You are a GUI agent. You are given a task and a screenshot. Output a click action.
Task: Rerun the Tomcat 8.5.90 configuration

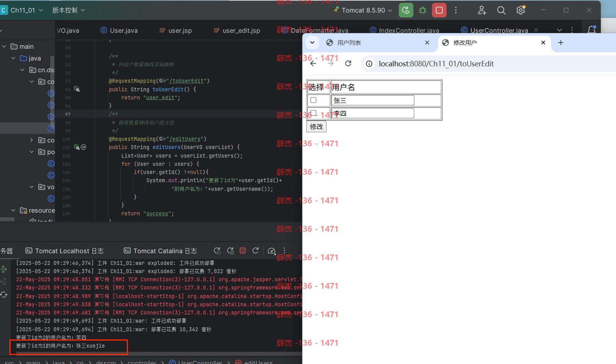click(406, 10)
